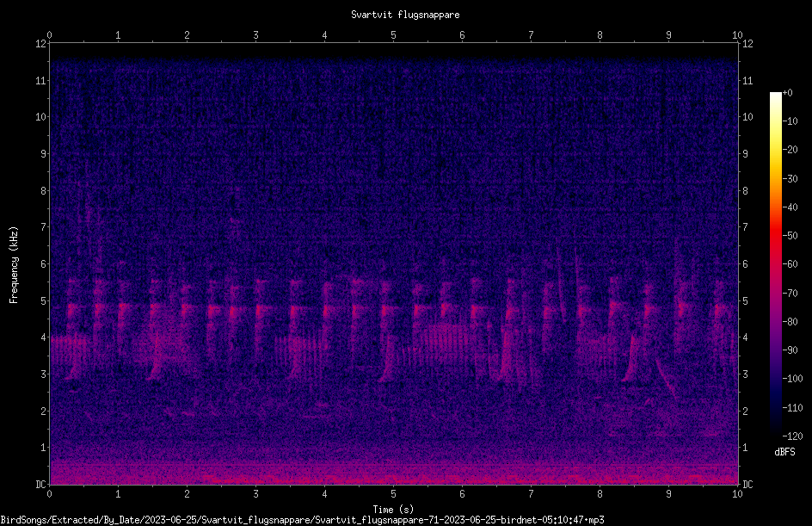Select the 6 kHz label on right frequency axis
The height and width of the screenshot is (526, 812).
tap(745, 263)
